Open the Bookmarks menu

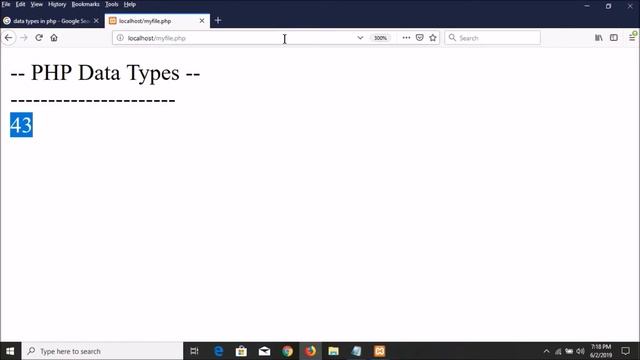(x=85, y=4)
